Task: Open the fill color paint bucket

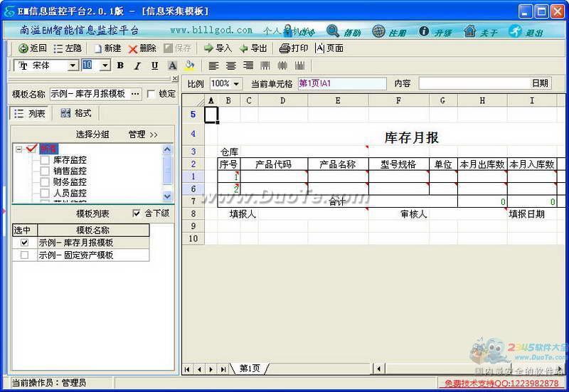Action: (190, 65)
